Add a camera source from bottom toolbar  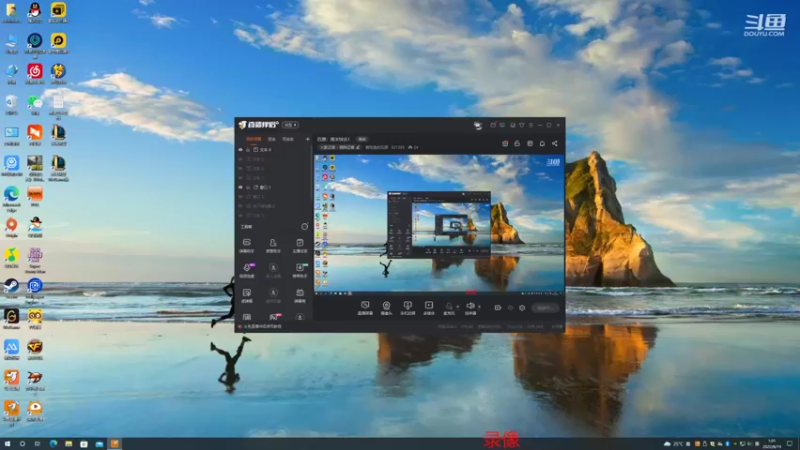[x=386, y=308]
